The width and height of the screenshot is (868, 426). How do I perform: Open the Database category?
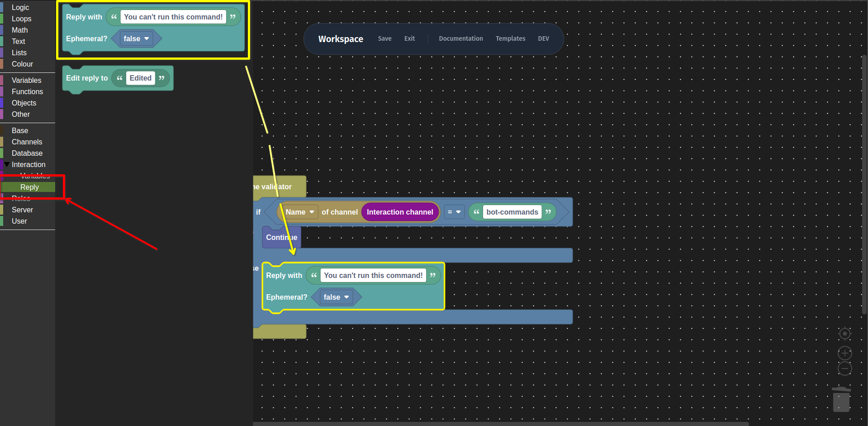(x=28, y=153)
